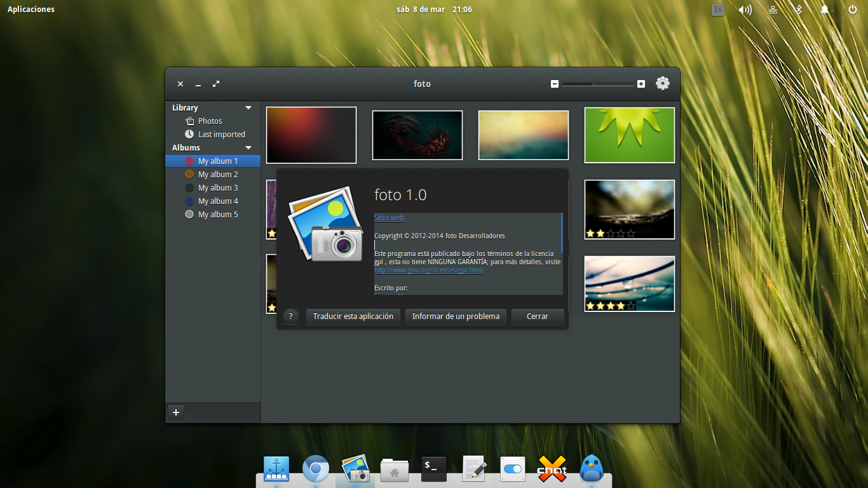The width and height of the screenshot is (868, 488).
Task: Open the power session indicator
Action: click(853, 10)
